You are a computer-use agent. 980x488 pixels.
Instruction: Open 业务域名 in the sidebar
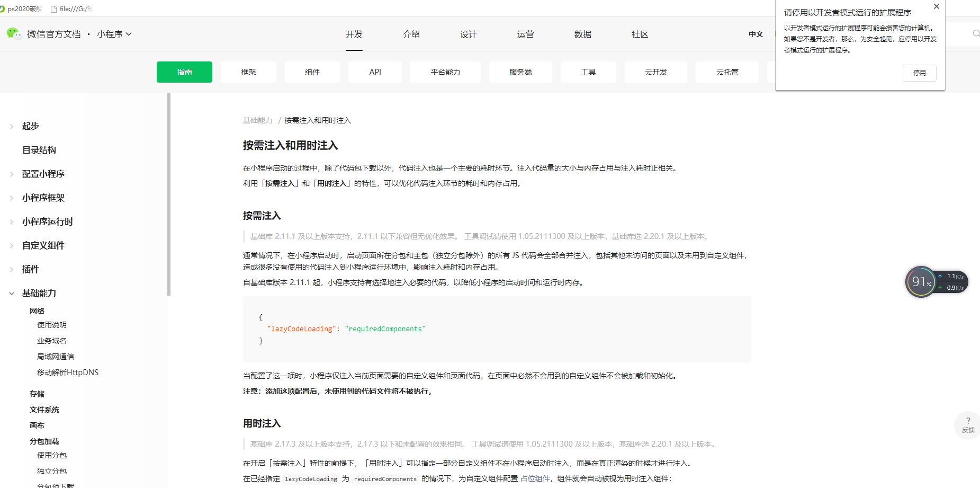coord(52,341)
